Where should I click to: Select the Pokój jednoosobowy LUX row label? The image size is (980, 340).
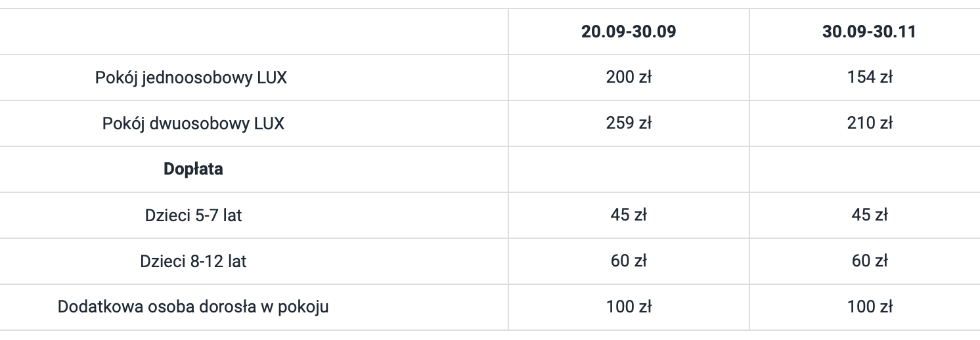pyautogui.click(x=191, y=77)
